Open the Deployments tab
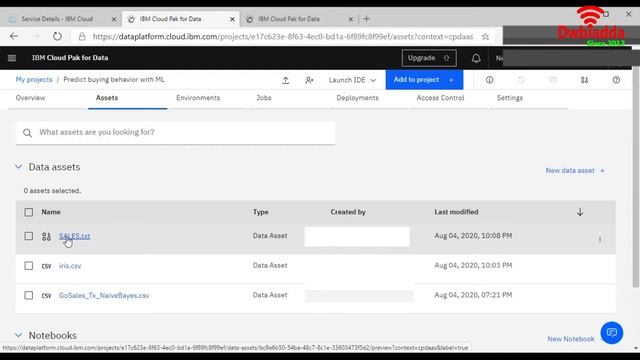Screen dimensions: 640x360 tap(358, 98)
